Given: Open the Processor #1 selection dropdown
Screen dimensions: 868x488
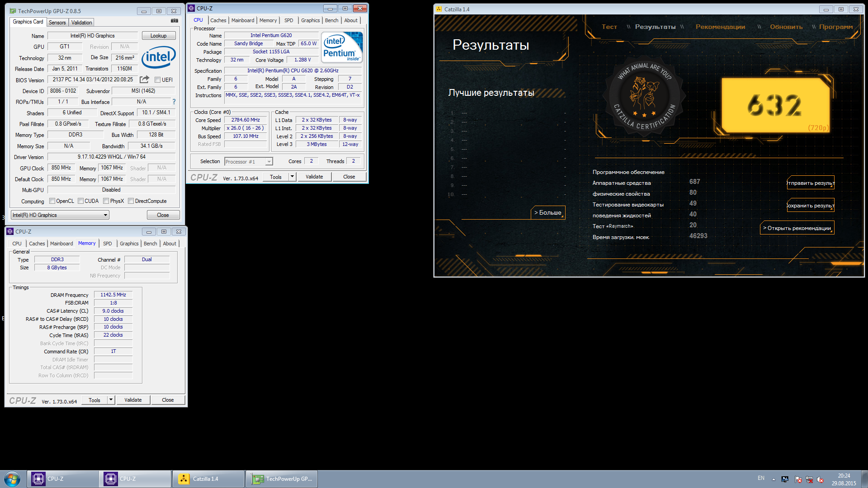Looking at the screenshot, I should (249, 162).
